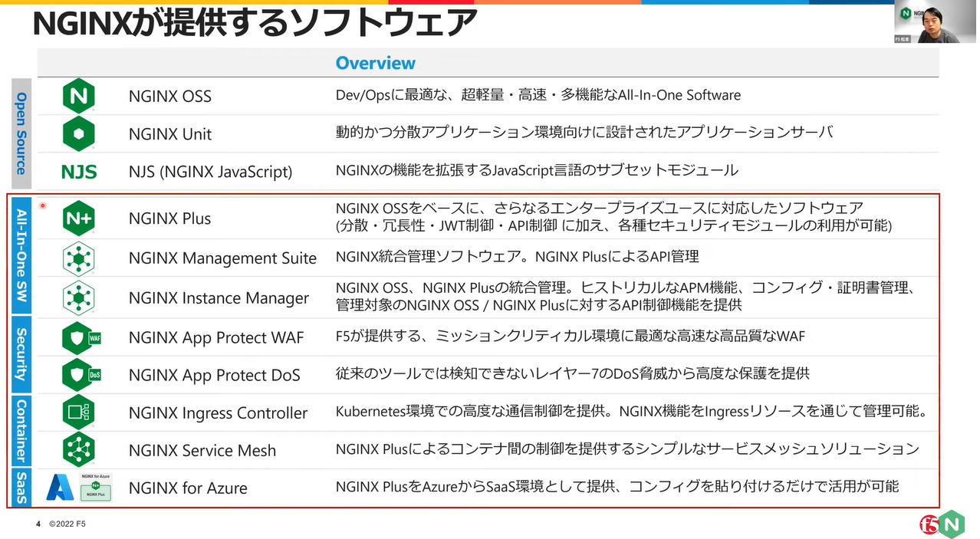980x539 pixels.
Task: Click the NGINX Plus N+ icon
Action: tap(78, 219)
